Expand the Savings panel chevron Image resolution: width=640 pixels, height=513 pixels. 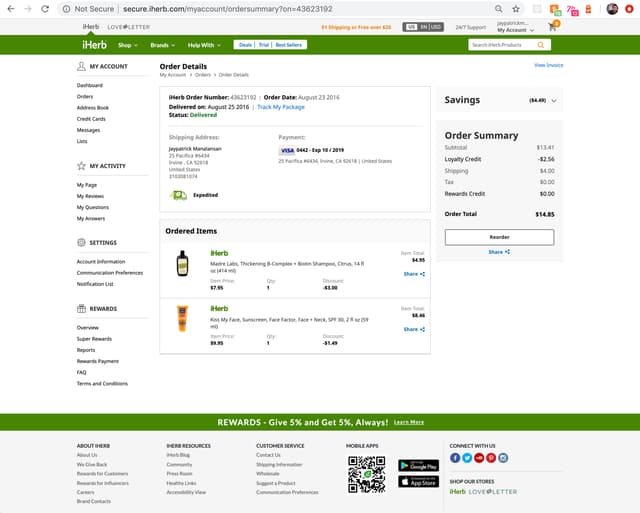point(554,100)
